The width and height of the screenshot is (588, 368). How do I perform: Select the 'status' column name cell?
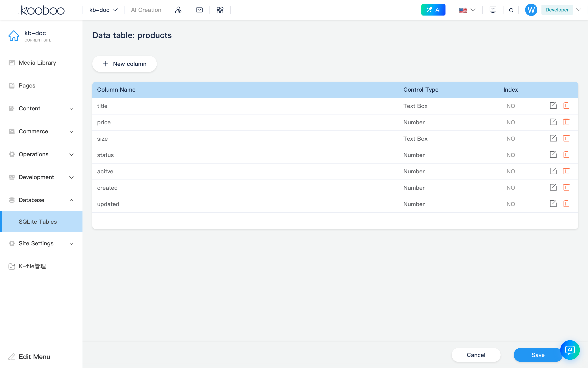click(105, 155)
